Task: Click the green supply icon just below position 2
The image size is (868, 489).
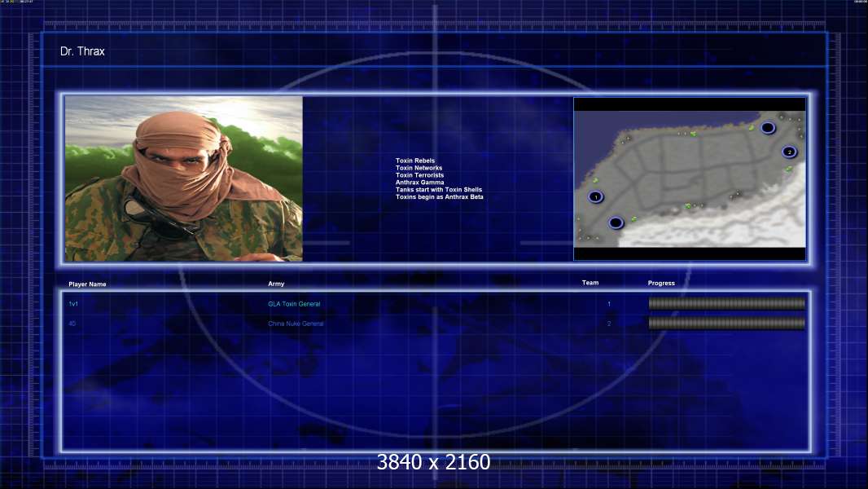Action: pyautogui.click(x=789, y=169)
